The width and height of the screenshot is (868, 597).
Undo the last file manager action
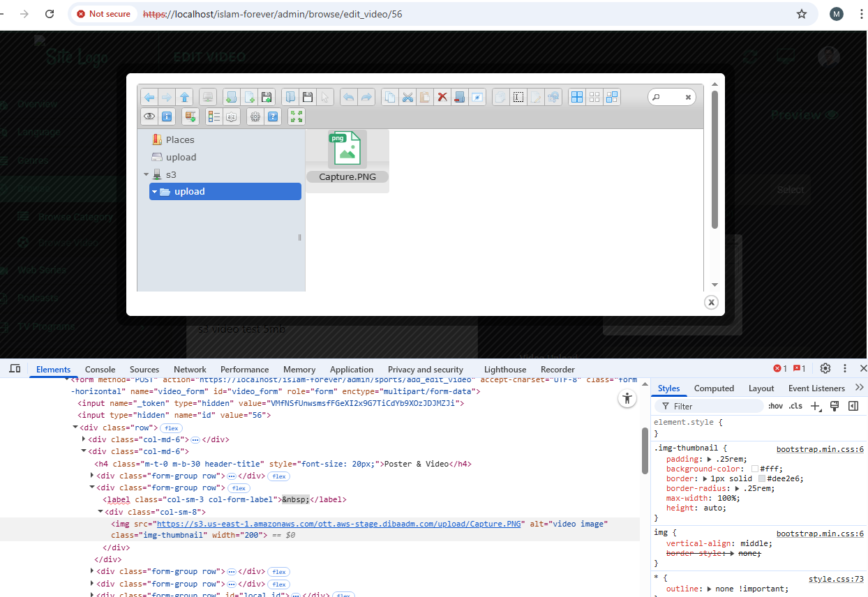pyautogui.click(x=348, y=97)
